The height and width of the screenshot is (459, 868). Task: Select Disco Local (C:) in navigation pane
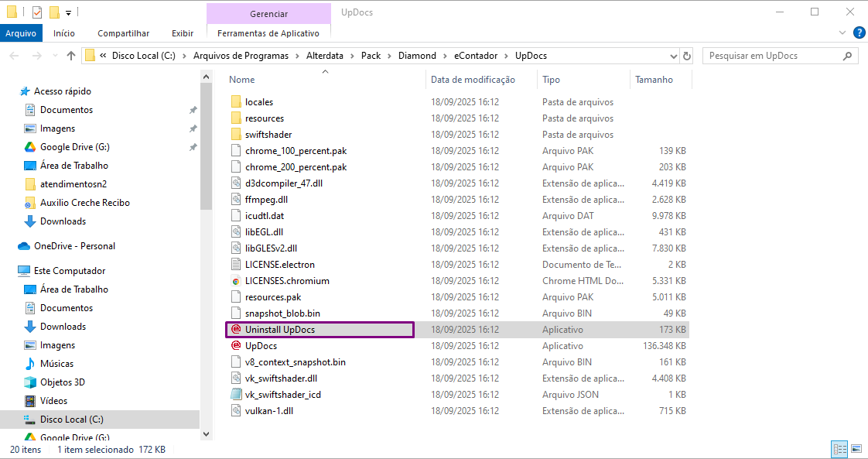click(100, 419)
